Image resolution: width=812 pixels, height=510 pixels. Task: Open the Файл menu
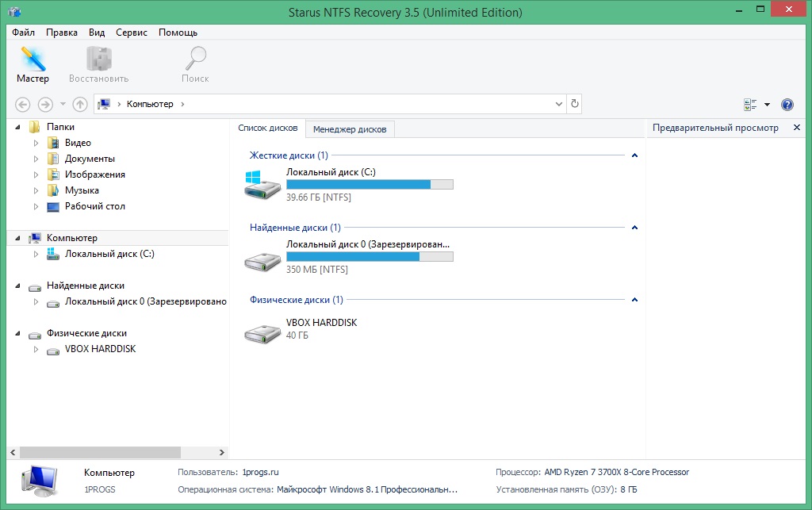[23, 32]
